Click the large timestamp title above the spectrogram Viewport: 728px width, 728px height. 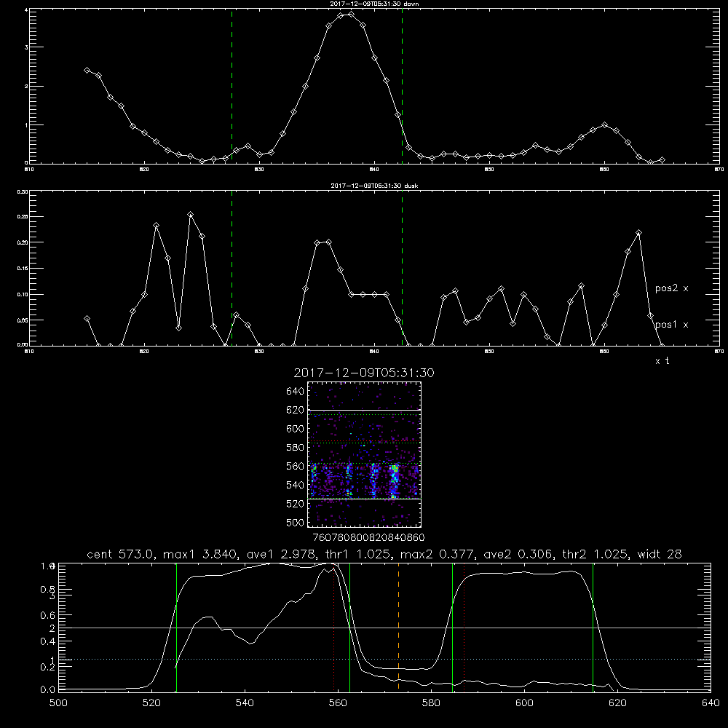364,373
